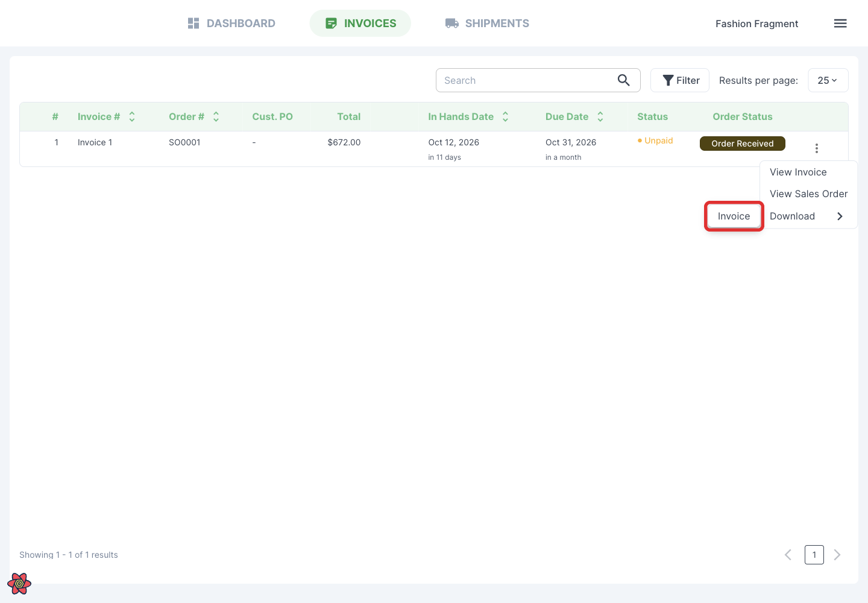Screen dimensions: 868x603
Task: Click the search magnifier icon
Action: (x=624, y=80)
